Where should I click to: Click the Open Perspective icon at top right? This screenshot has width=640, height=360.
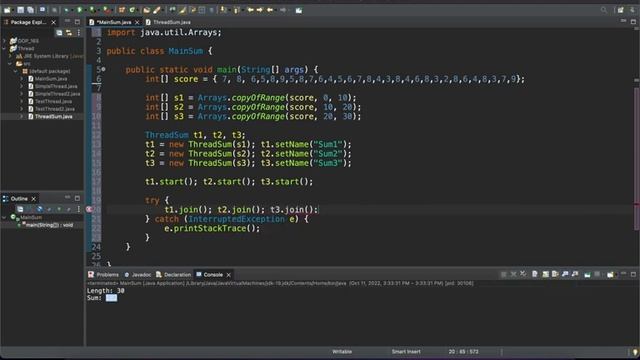620,10
